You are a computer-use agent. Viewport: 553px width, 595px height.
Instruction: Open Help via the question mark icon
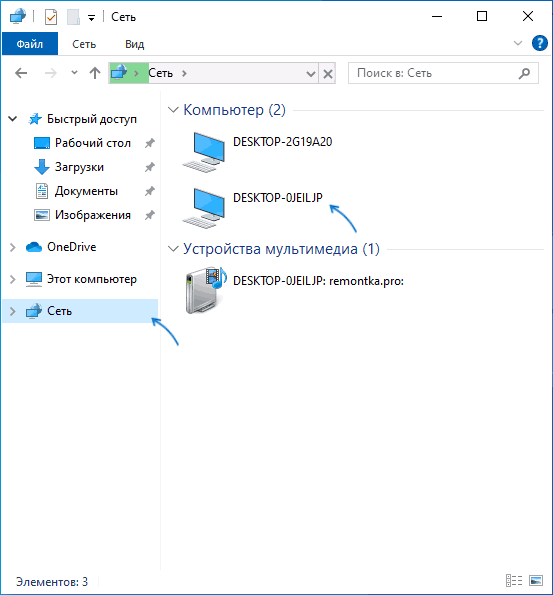tap(539, 43)
